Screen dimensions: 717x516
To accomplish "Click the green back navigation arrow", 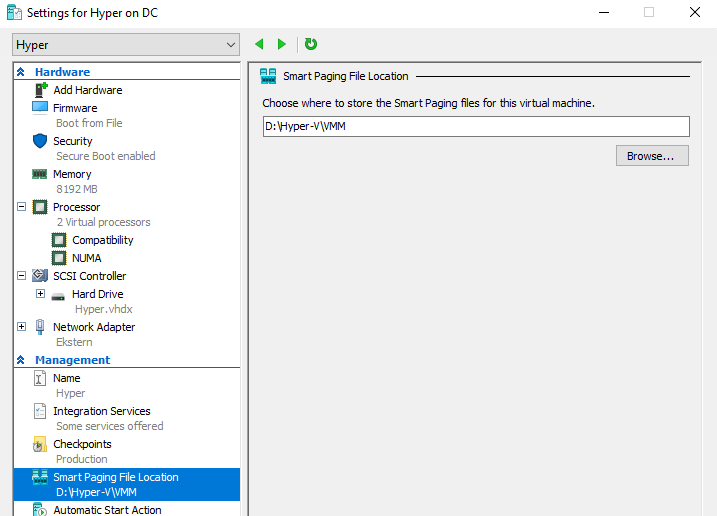I will (x=260, y=44).
